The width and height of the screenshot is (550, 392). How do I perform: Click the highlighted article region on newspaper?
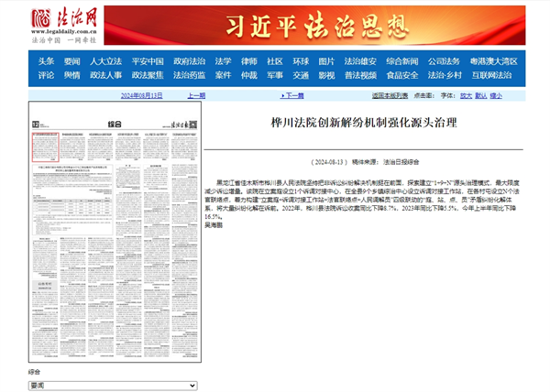coord(46,147)
